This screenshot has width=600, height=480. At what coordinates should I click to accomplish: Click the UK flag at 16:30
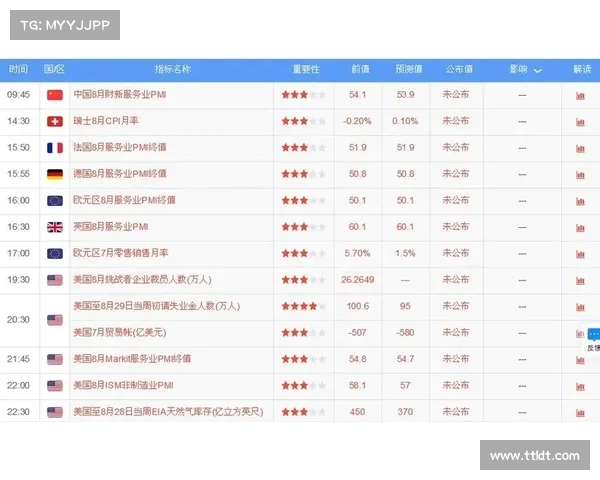(55, 227)
